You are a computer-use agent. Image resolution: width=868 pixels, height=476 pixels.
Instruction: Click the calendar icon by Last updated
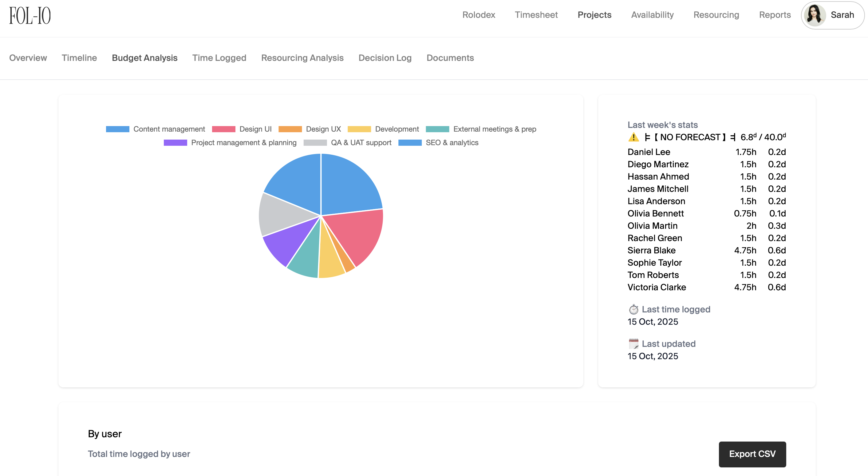tap(633, 343)
